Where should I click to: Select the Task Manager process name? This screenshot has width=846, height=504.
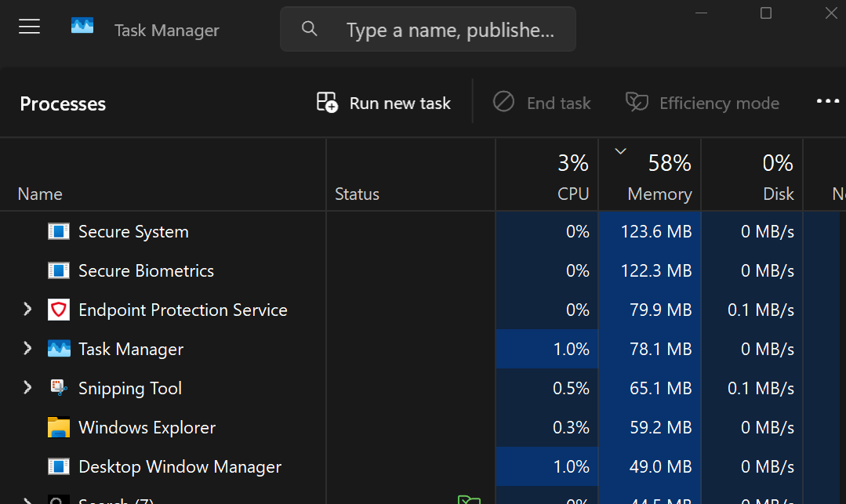point(131,349)
